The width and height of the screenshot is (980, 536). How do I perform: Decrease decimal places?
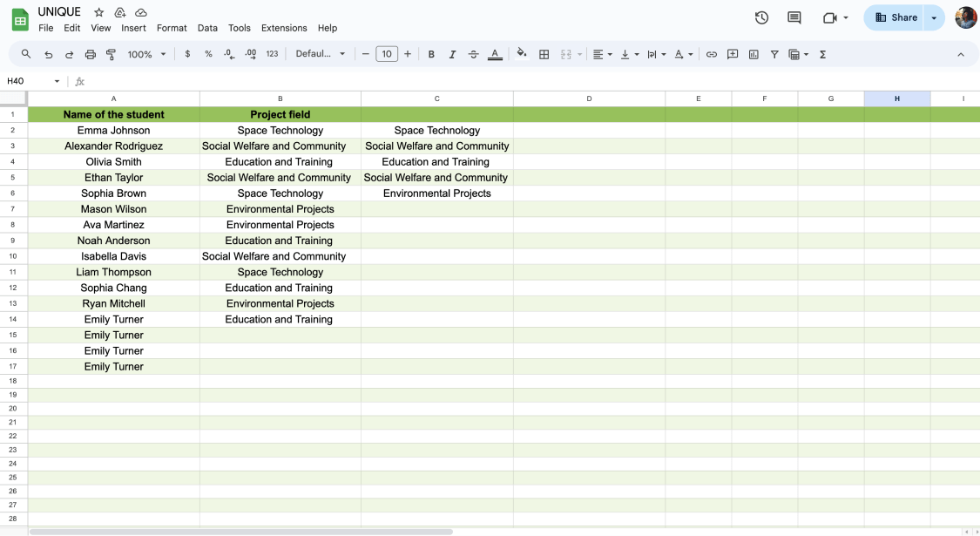click(x=229, y=54)
